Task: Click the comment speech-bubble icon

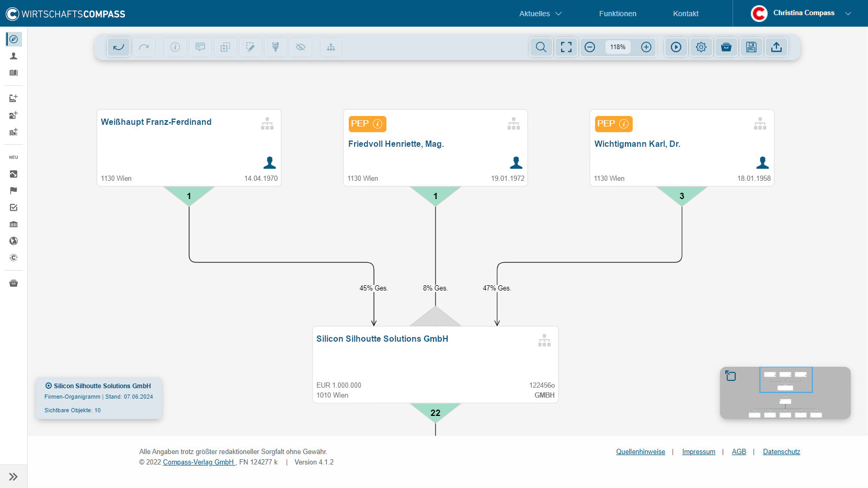Action: click(x=200, y=47)
